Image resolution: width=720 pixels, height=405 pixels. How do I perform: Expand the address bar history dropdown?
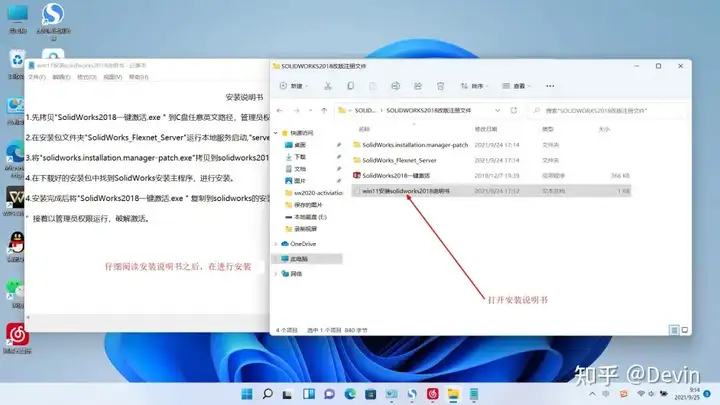coord(497,111)
